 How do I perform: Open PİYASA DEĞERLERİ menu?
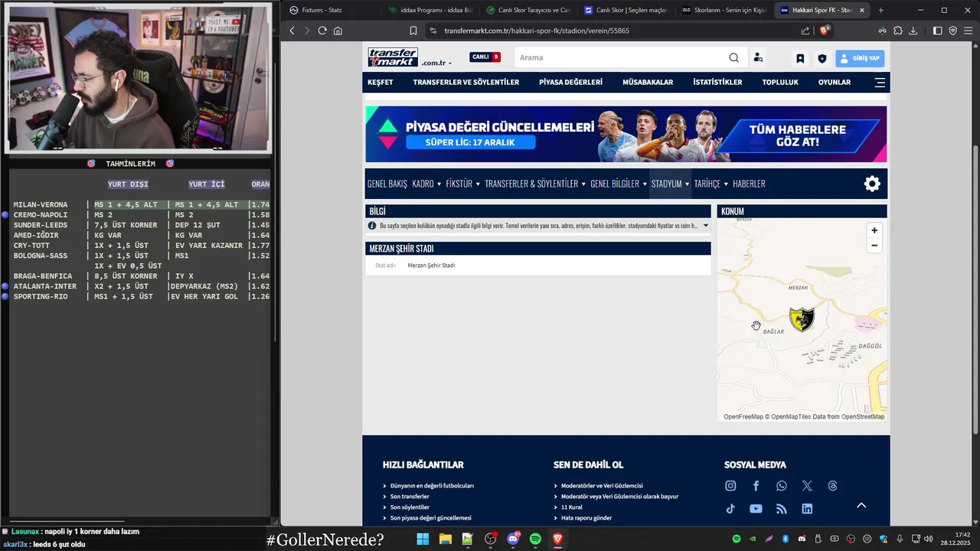click(x=571, y=82)
